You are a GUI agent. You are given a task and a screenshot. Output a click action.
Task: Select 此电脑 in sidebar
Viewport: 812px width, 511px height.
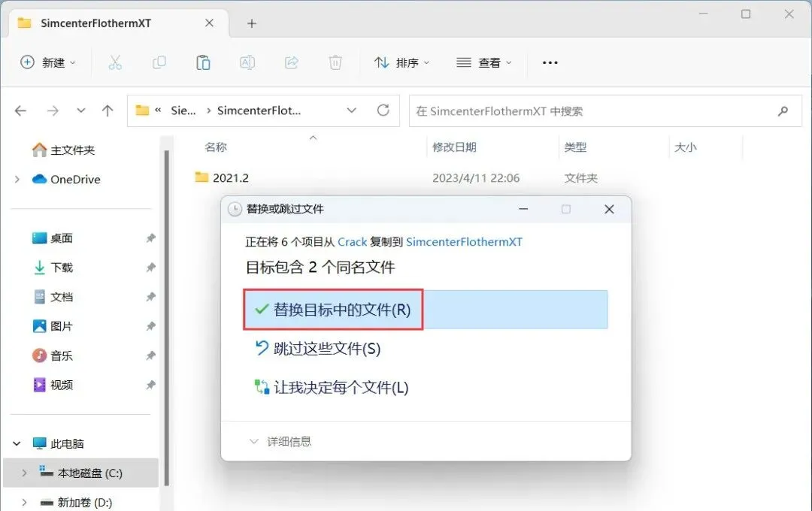tap(58, 443)
